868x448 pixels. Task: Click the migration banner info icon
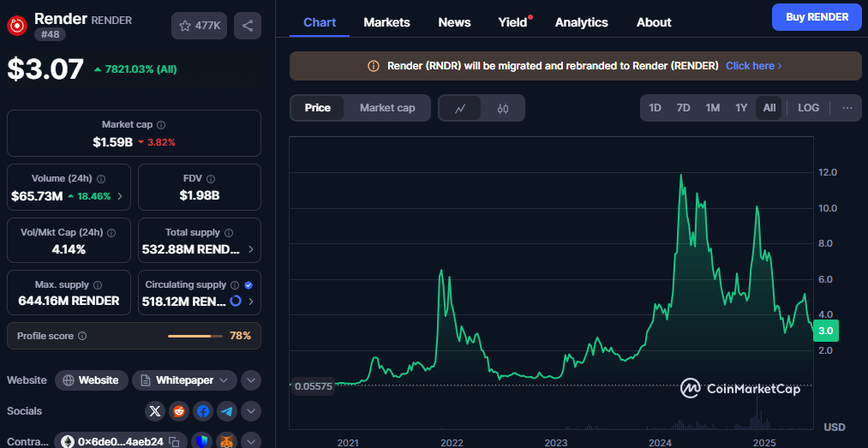374,66
